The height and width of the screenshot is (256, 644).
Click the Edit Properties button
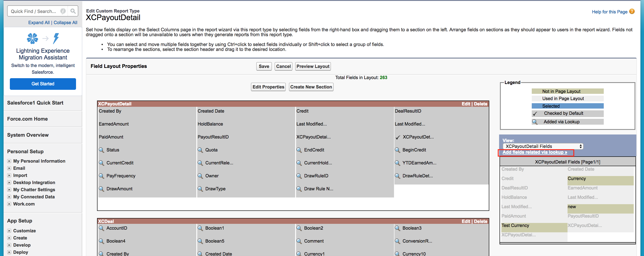click(x=268, y=87)
